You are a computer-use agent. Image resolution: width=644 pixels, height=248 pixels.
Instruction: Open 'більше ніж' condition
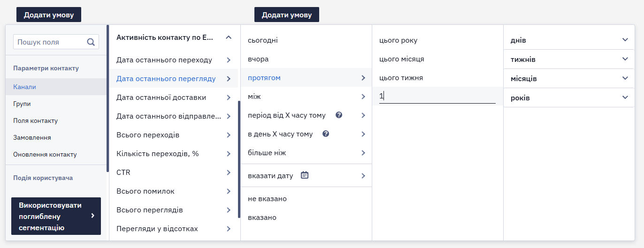[x=306, y=152]
